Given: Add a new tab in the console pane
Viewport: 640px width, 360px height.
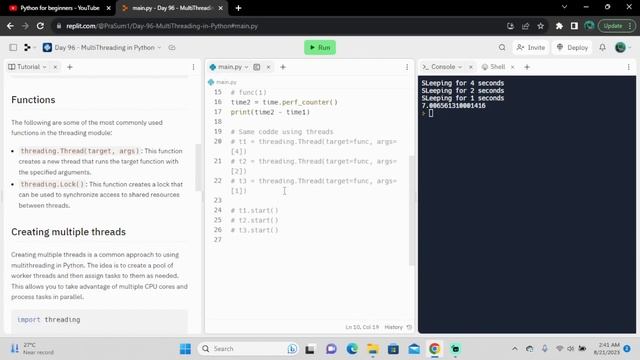Looking at the screenshot, I should pos(527,67).
